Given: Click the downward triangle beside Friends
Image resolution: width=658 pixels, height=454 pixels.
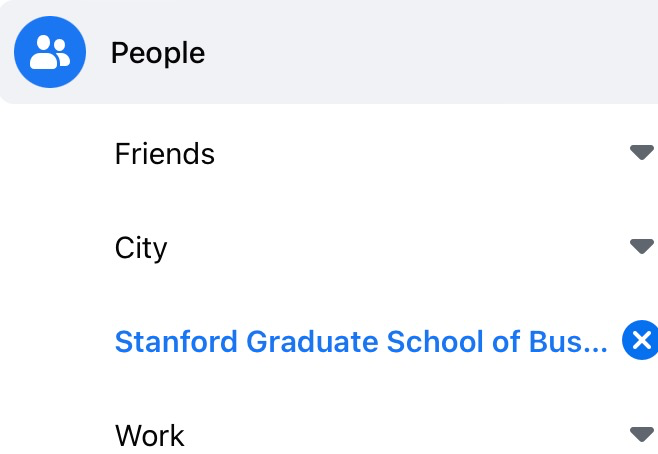Looking at the screenshot, I should [641, 152].
